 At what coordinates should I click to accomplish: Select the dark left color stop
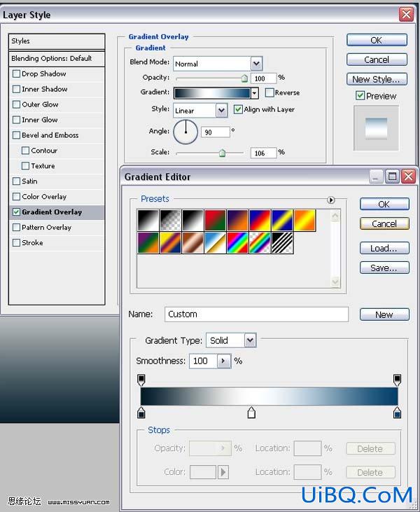click(141, 413)
